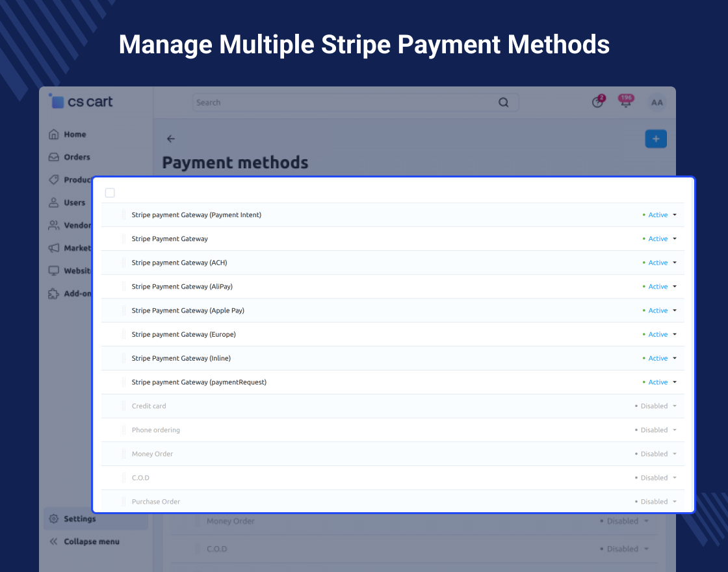Viewport: 728px width, 572px height.
Task: Grab drag handle of Credit card row
Action: 123,406
